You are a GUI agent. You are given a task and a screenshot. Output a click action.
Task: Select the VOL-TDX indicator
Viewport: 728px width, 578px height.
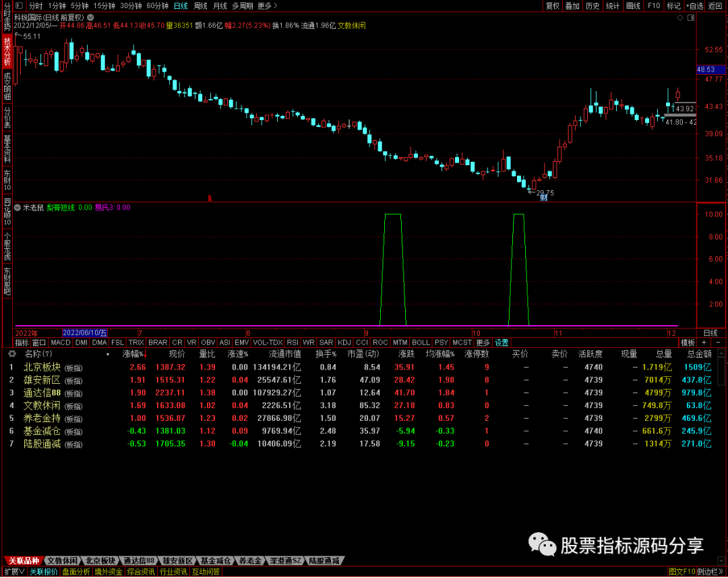point(268,343)
